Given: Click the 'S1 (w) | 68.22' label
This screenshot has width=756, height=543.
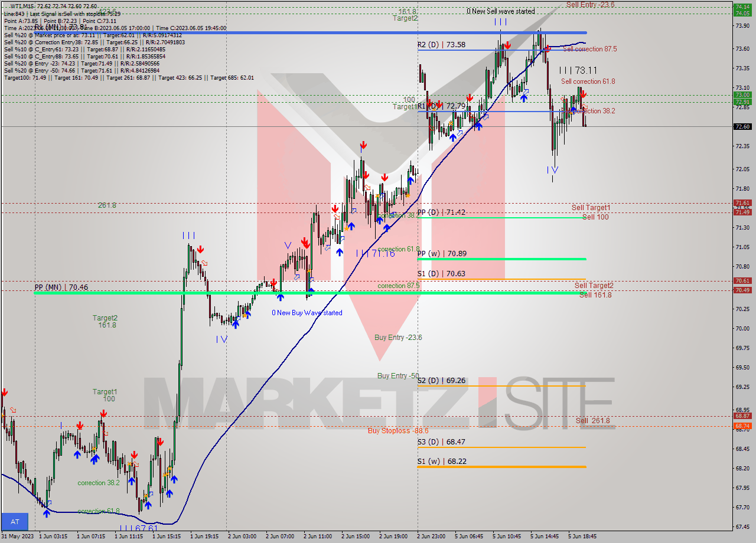Looking at the screenshot, I should (442, 461).
